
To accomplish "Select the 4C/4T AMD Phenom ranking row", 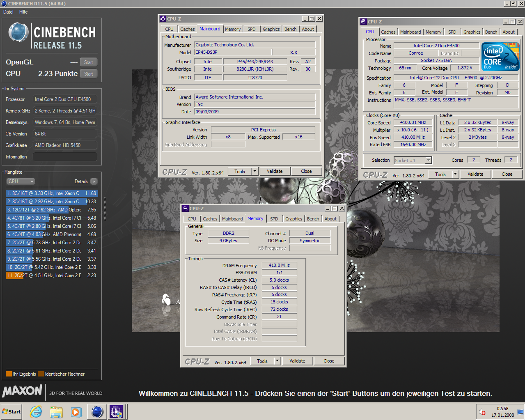I will [52, 234].
